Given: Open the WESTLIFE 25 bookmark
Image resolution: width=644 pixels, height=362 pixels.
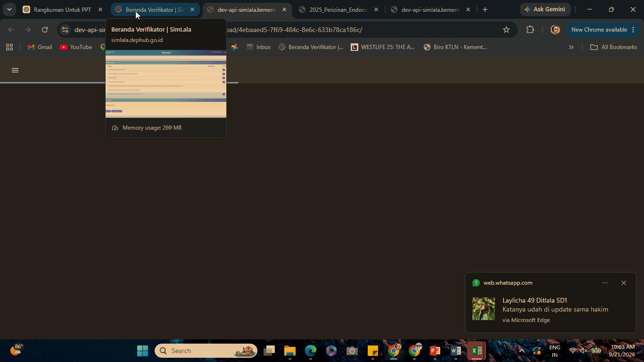Looking at the screenshot, I should pos(383,47).
